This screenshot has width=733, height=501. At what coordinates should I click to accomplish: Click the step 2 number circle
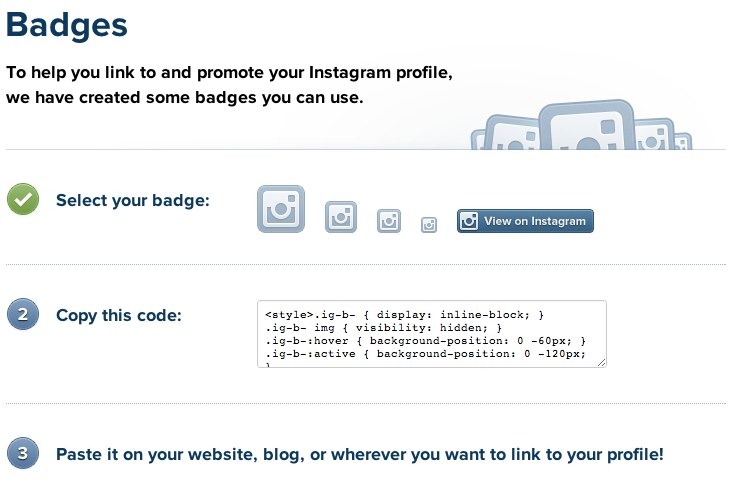click(x=23, y=314)
